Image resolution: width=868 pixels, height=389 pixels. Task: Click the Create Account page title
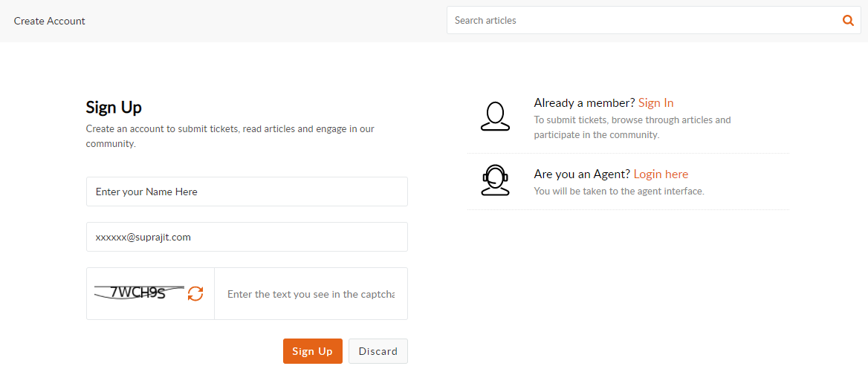(50, 21)
